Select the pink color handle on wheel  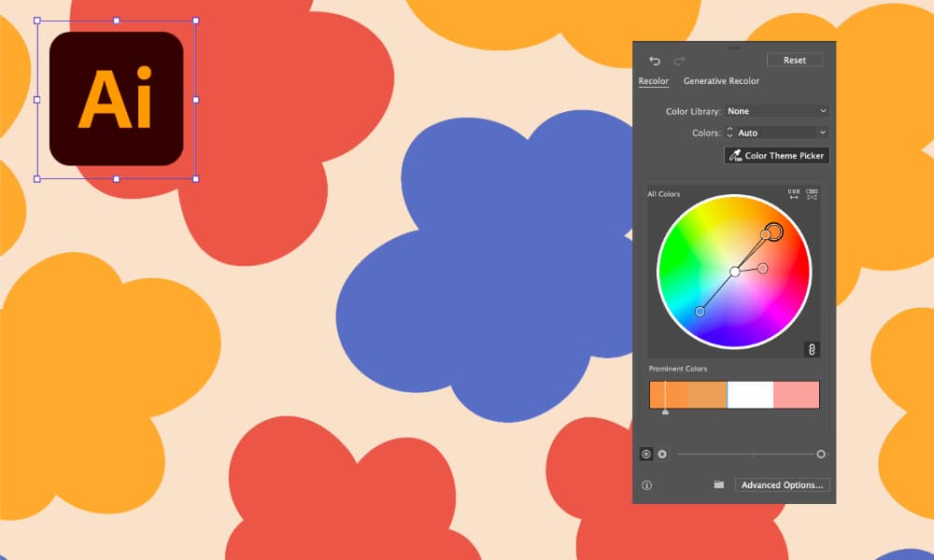(x=763, y=269)
